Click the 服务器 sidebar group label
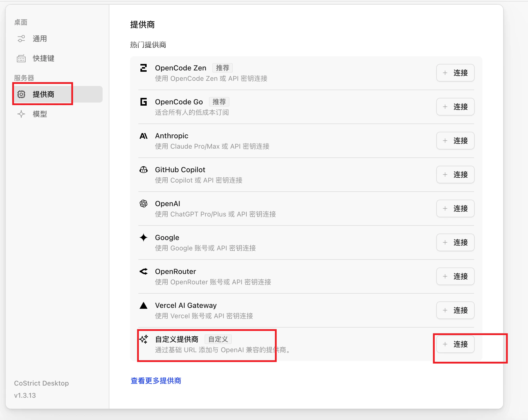 point(24,78)
